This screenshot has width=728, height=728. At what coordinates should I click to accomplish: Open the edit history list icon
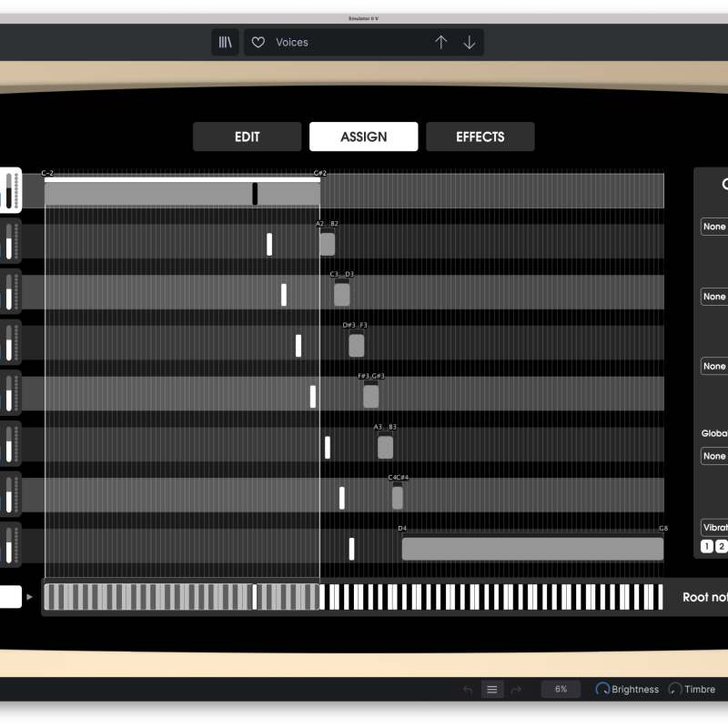492,690
